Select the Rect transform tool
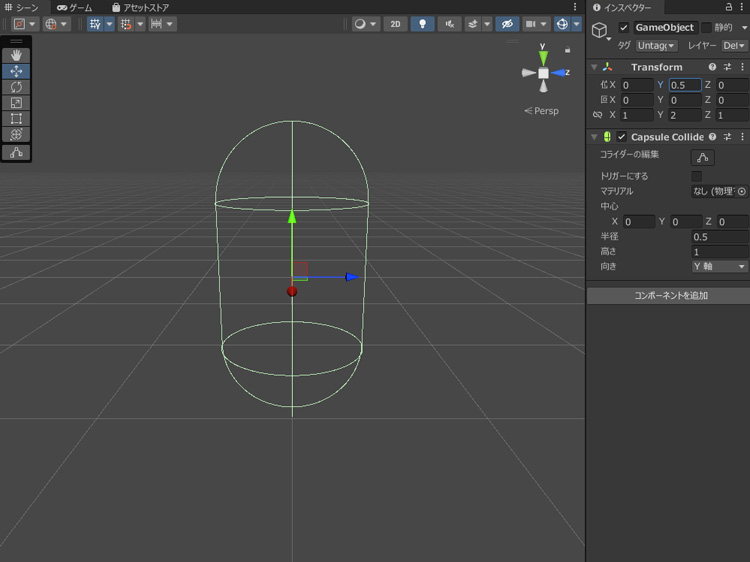 [16, 119]
